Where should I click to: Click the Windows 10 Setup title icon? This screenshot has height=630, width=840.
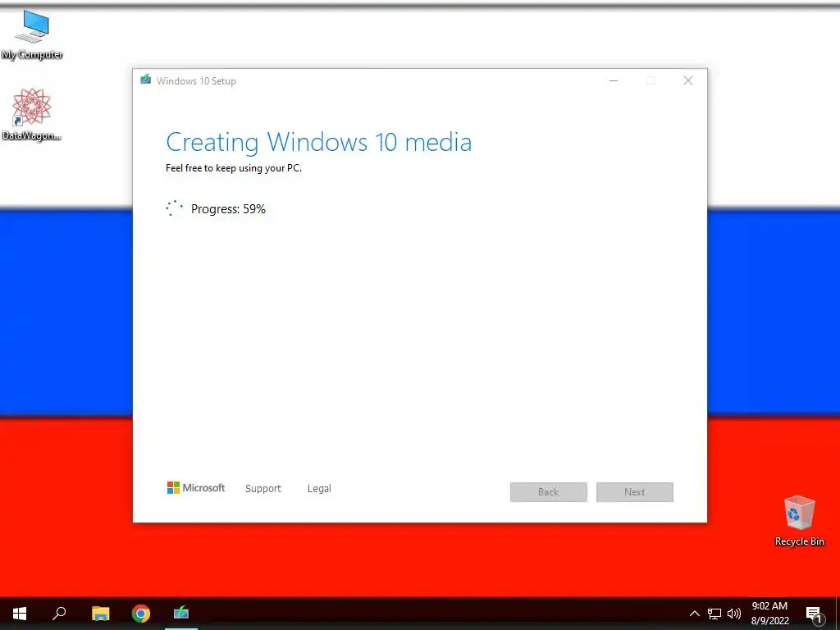pos(145,80)
